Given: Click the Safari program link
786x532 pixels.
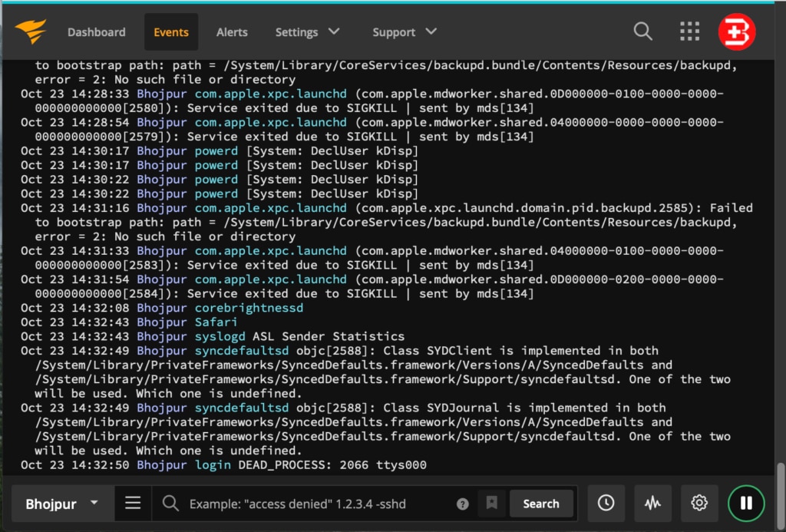Looking at the screenshot, I should point(216,322).
